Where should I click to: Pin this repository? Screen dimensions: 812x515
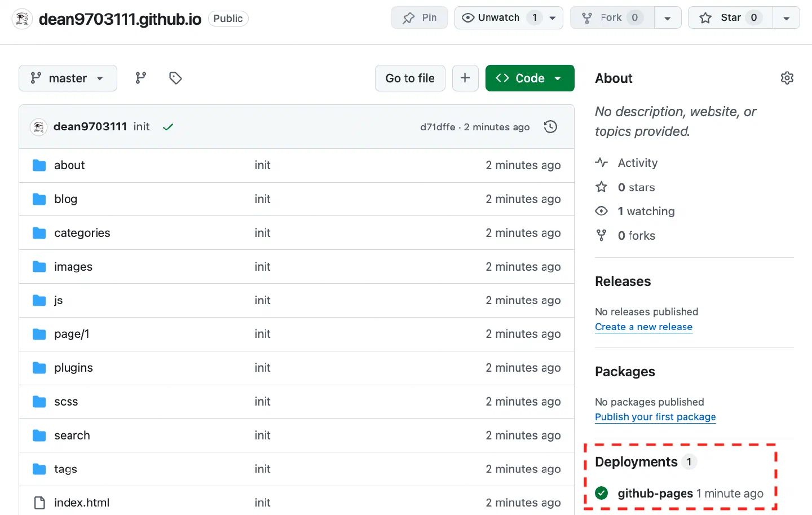coord(420,17)
